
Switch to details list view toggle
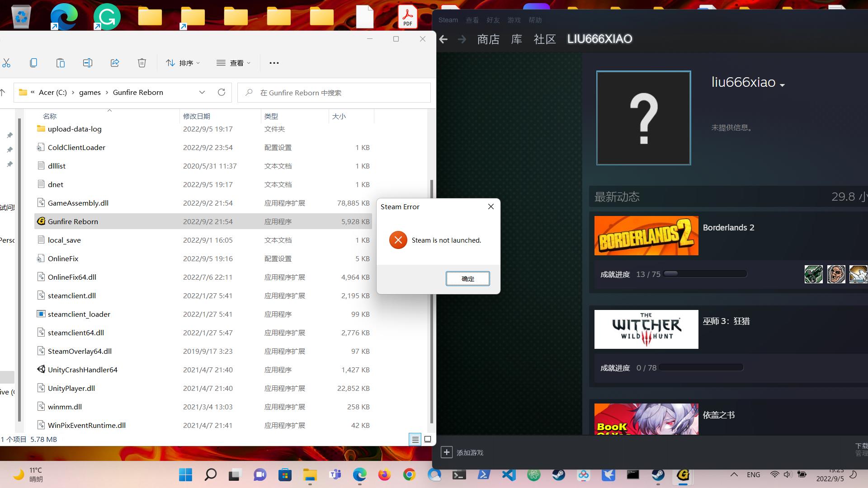point(415,439)
